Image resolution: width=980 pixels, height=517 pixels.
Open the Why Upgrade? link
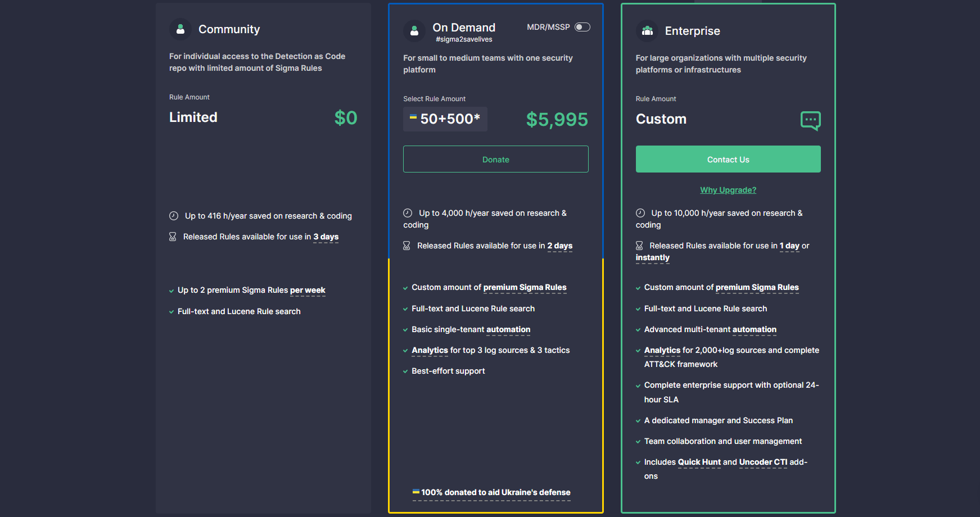pyautogui.click(x=728, y=190)
